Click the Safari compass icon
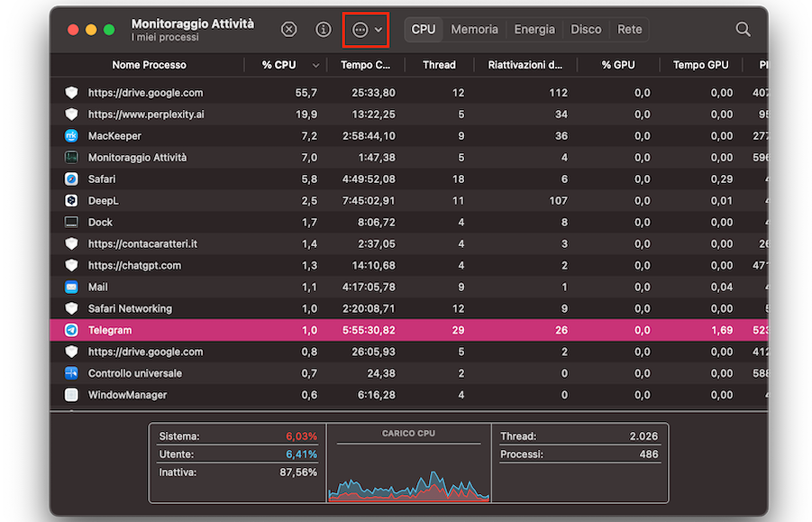The width and height of the screenshot is (812, 522). (x=72, y=179)
